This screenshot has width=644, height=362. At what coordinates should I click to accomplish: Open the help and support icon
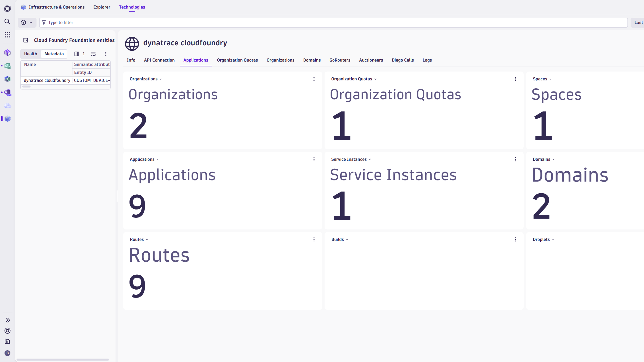click(x=7, y=331)
